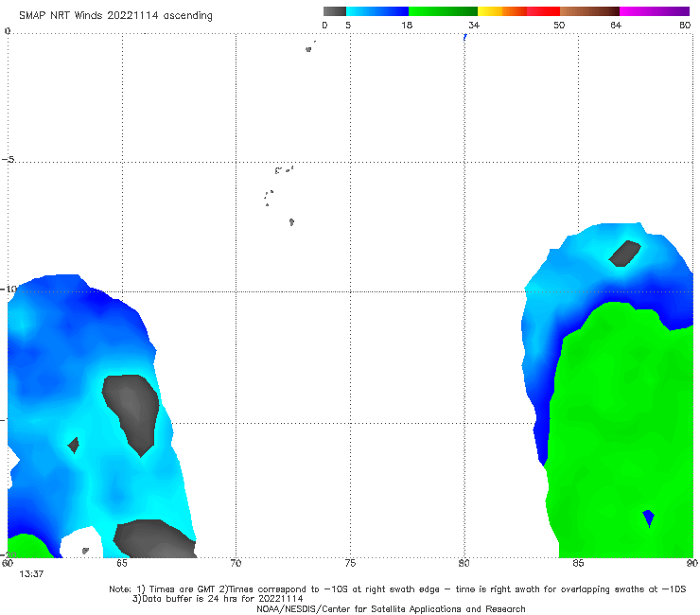Click the gray patch atop the right swath
This screenshot has width=700, height=615.
tap(625, 254)
